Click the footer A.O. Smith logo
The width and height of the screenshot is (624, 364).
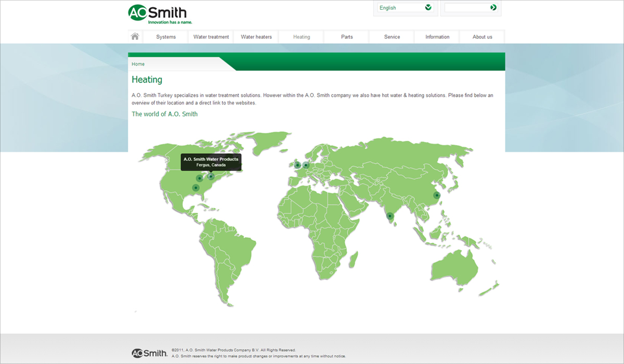click(x=149, y=353)
